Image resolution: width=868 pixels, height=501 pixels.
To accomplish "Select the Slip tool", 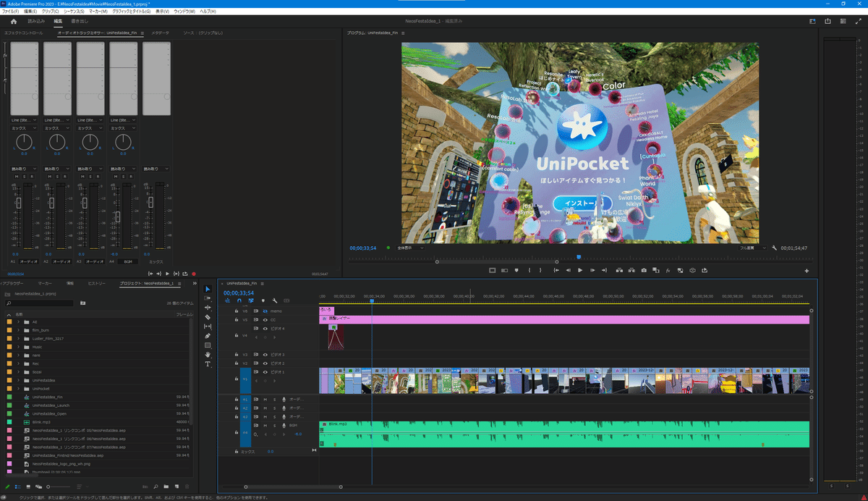I will [x=208, y=327].
